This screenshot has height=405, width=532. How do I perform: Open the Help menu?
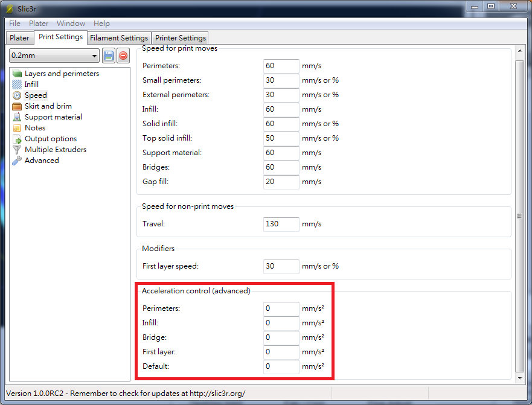pos(101,24)
